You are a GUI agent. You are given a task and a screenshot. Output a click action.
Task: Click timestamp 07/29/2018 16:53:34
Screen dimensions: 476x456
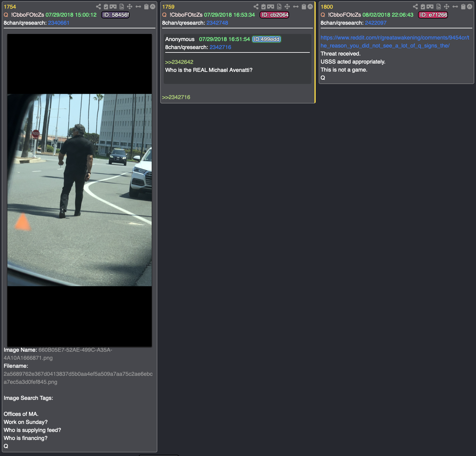pyautogui.click(x=230, y=15)
